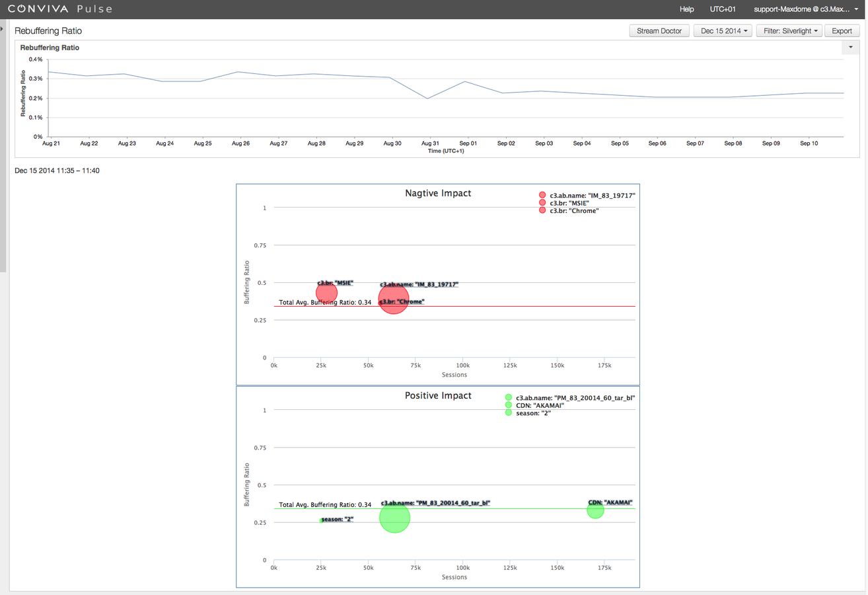Select the green PM_83_20014_60_tar_bl bubble
868x595 pixels.
pyautogui.click(x=395, y=518)
